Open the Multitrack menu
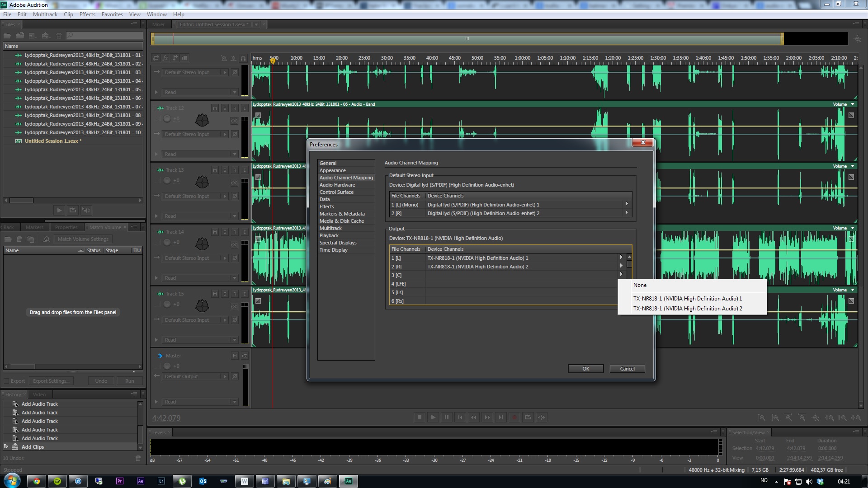The width and height of the screenshot is (868, 488). pos(45,14)
